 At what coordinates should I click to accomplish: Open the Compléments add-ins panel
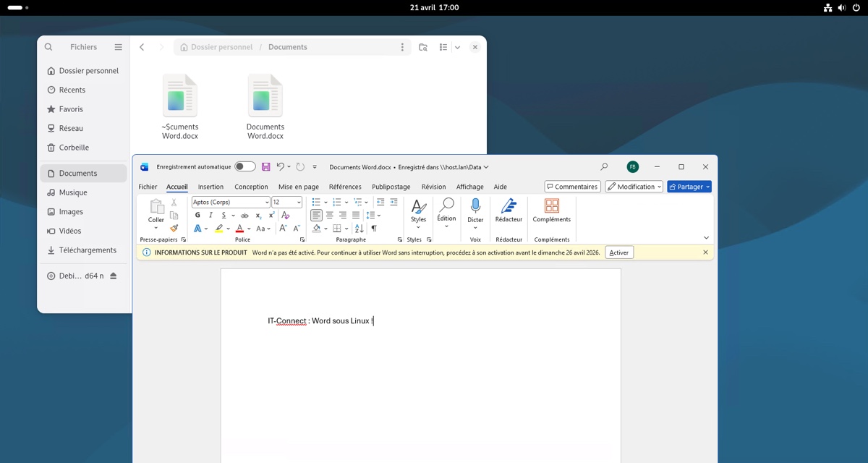coord(551,210)
